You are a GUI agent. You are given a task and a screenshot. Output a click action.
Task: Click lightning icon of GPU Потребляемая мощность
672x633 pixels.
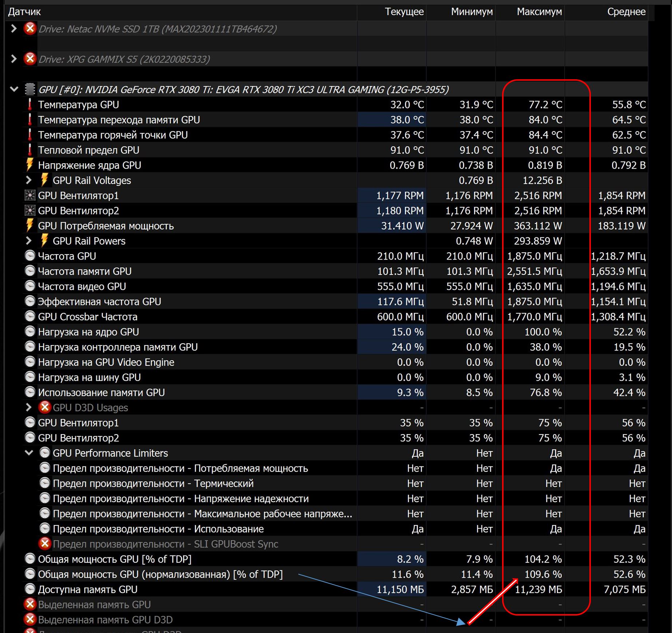point(30,225)
